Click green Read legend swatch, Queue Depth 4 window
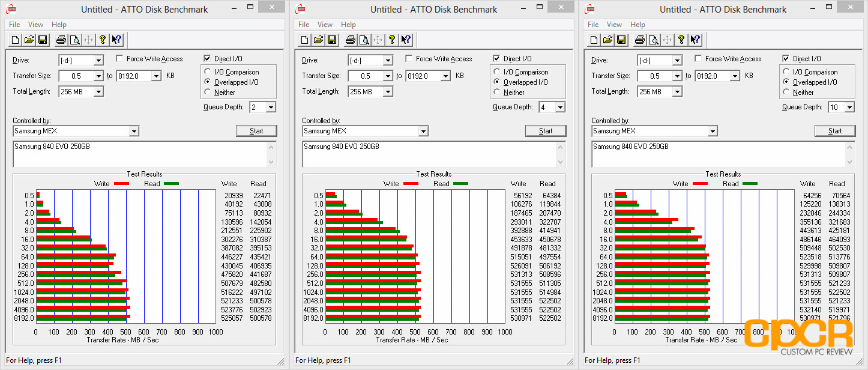This screenshot has height=370, width=868. coord(460,184)
